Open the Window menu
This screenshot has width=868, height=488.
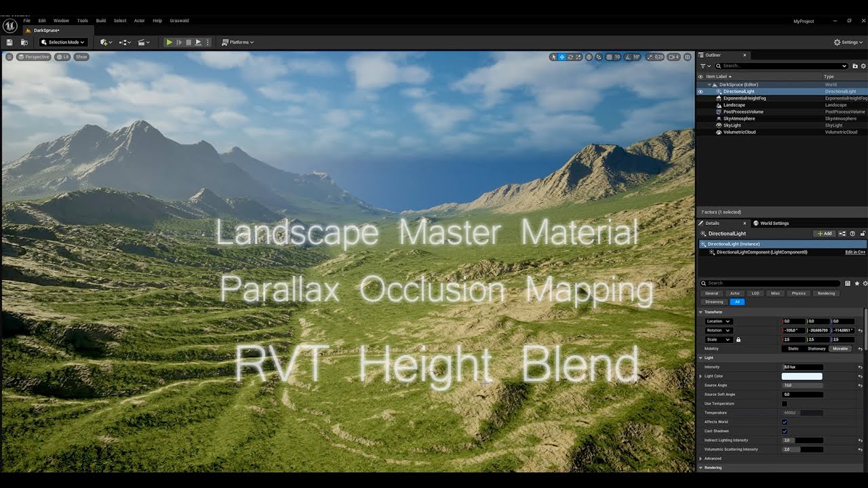tap(61, 20)
